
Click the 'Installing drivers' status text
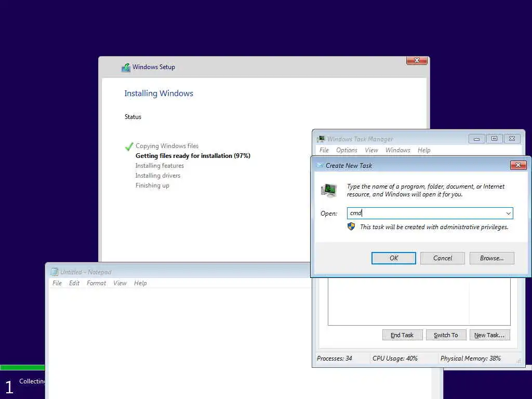coord(158,176)
